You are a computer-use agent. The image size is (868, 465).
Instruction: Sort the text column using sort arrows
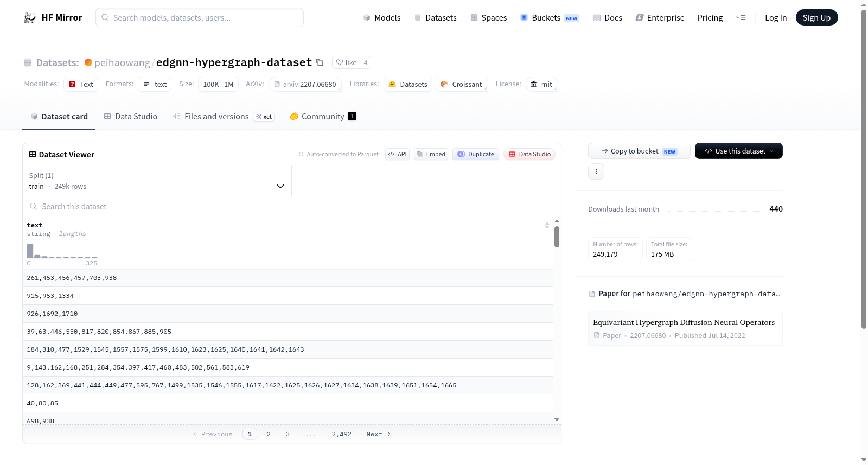pos(547,225)
